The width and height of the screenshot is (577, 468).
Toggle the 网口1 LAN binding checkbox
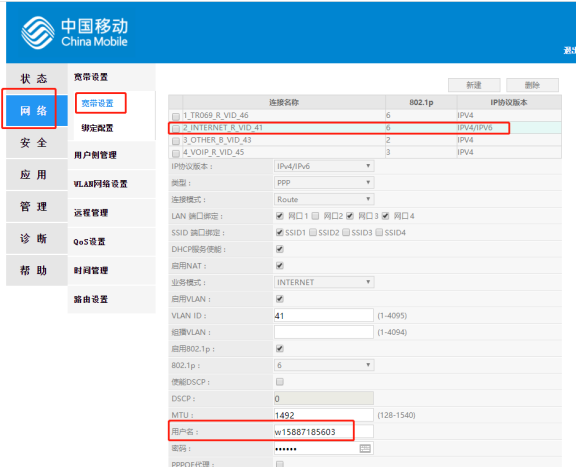280,216
